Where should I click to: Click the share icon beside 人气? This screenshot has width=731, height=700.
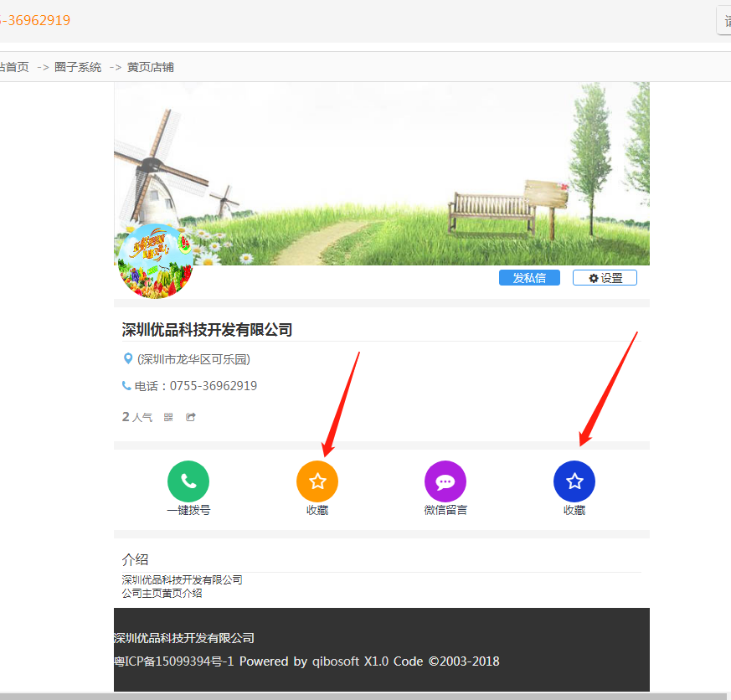tap(191, 417)
